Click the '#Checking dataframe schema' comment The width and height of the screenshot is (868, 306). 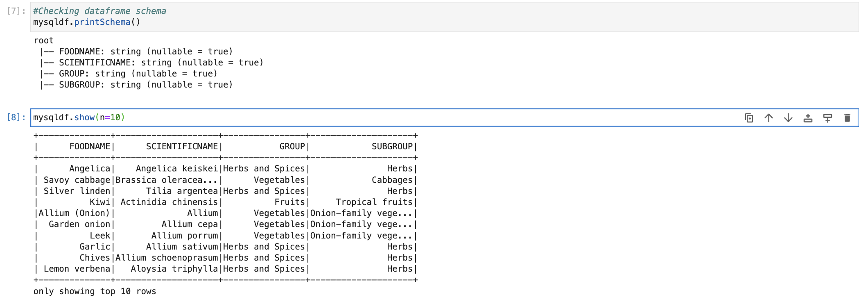coord(99,11)
